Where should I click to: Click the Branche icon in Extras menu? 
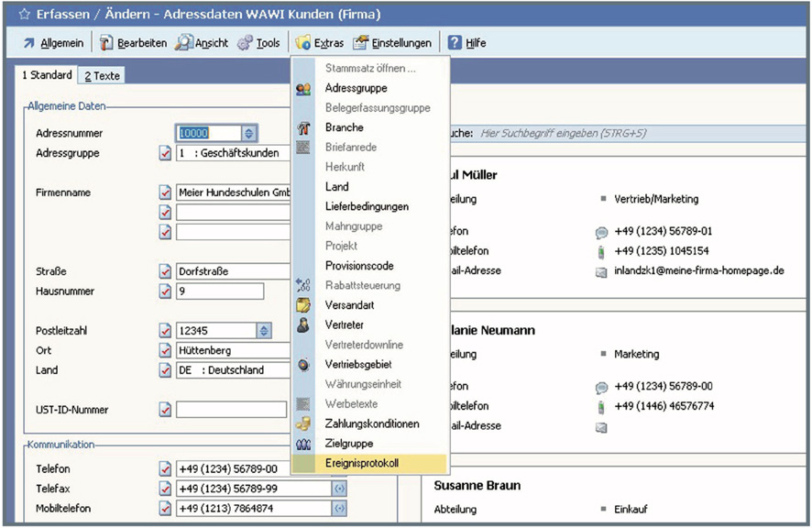tap(303, 128)
